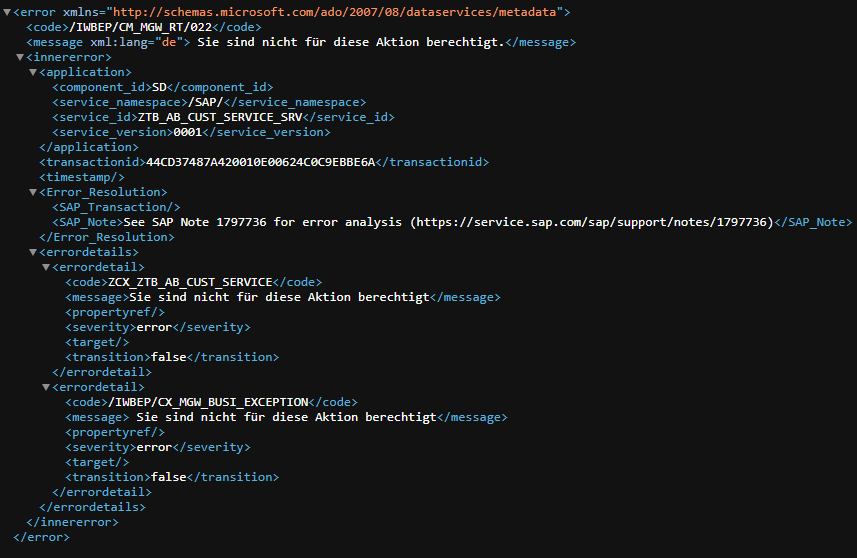Click service_id value ZTB_AB_CUST_SERVICE_SRV
The image size is (857, 558).
pos(220,117)
